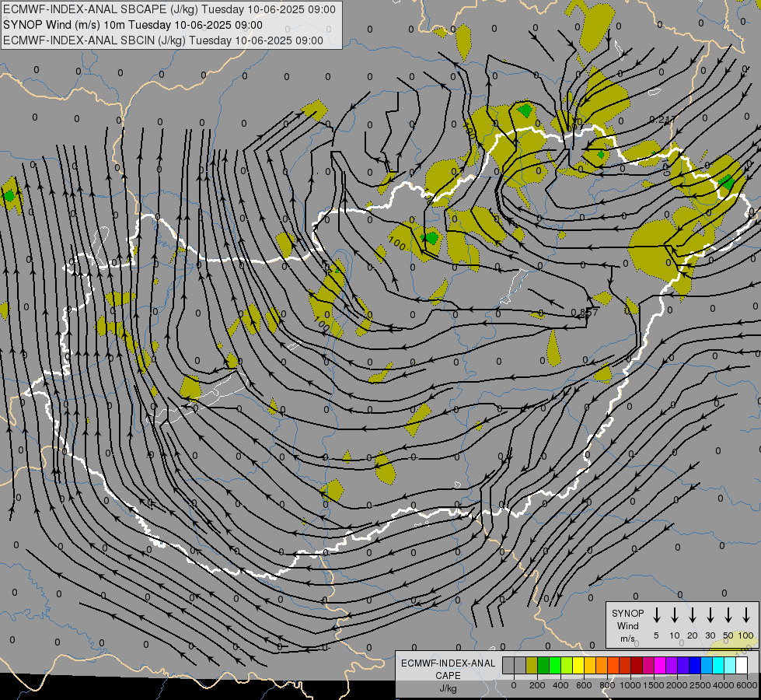Image resolution: width=761 pixels, height=700 pixels.
Task: Click the 10 m/s wind arrow in legend
Action: (674, 614)
